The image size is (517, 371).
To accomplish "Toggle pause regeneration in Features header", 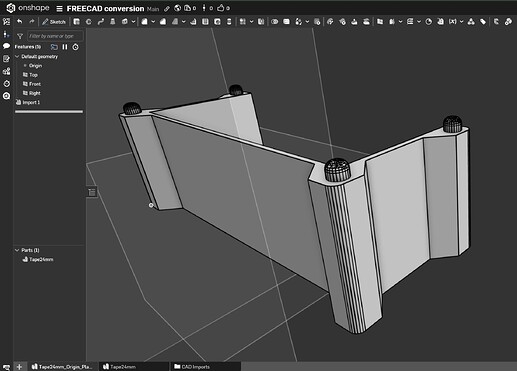I will click(x=65, y=47).
